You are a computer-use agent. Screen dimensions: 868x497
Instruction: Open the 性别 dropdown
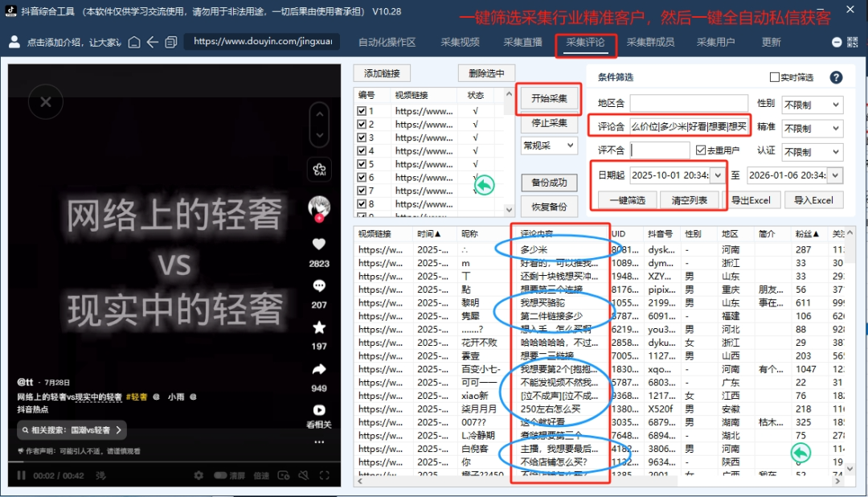[x=812, y=105]
